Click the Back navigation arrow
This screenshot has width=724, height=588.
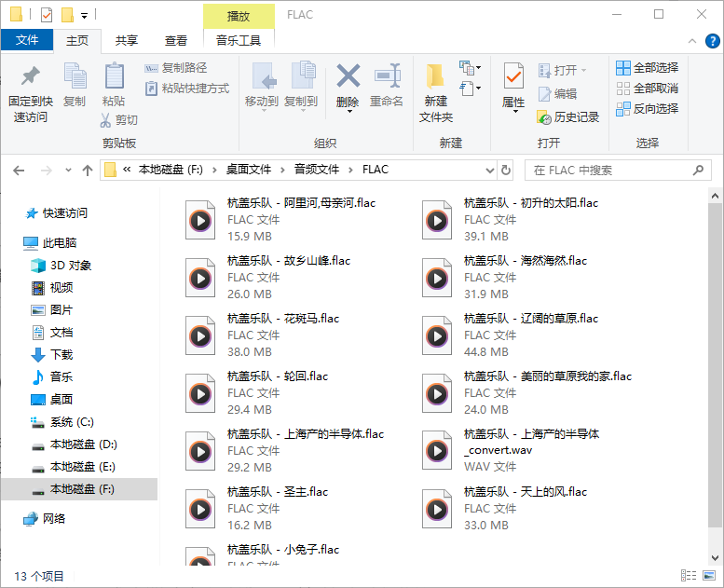[x=19, y=171]
